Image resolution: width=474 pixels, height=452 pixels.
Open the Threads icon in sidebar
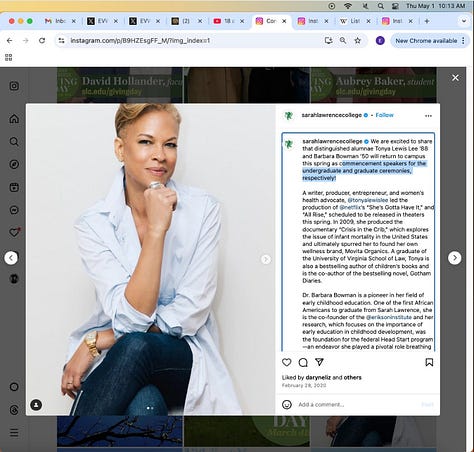point(14,410)
